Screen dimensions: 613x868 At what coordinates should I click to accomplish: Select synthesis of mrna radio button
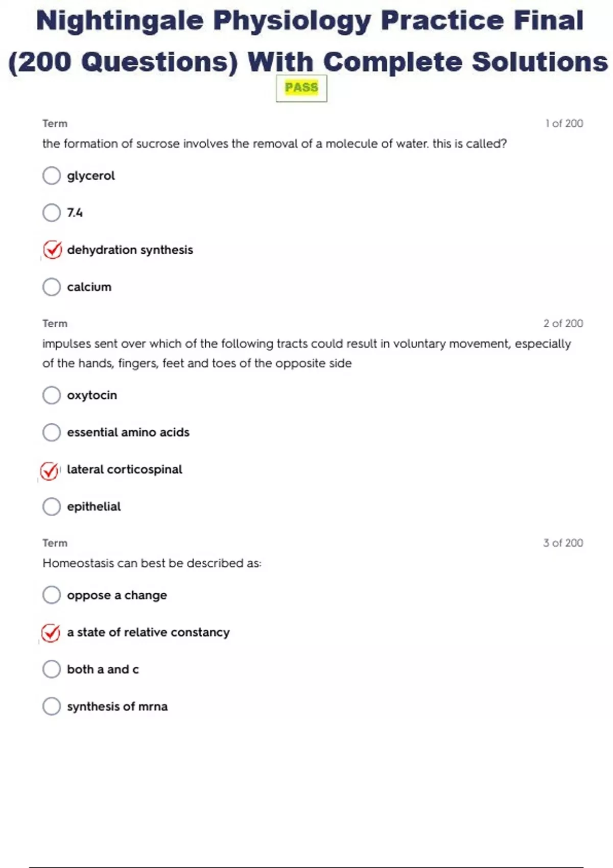click(52, 707)
